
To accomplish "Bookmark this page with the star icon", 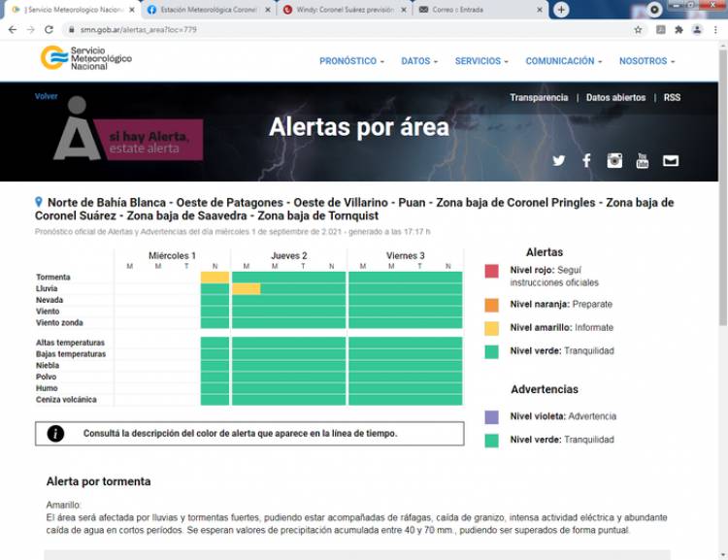I will coord(638,30).
